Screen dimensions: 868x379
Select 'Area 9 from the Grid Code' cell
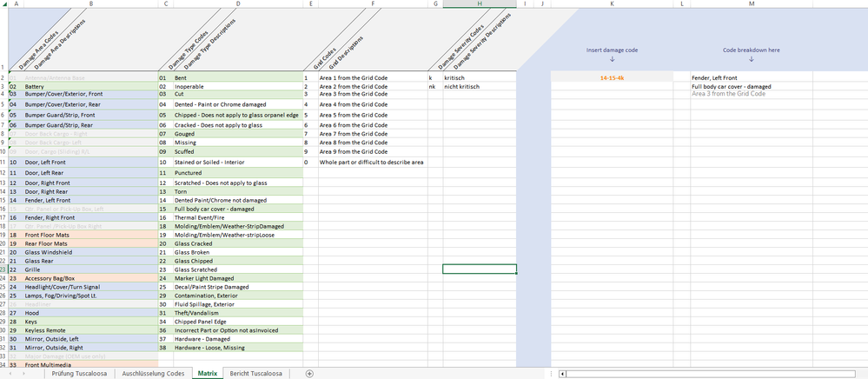373,151
